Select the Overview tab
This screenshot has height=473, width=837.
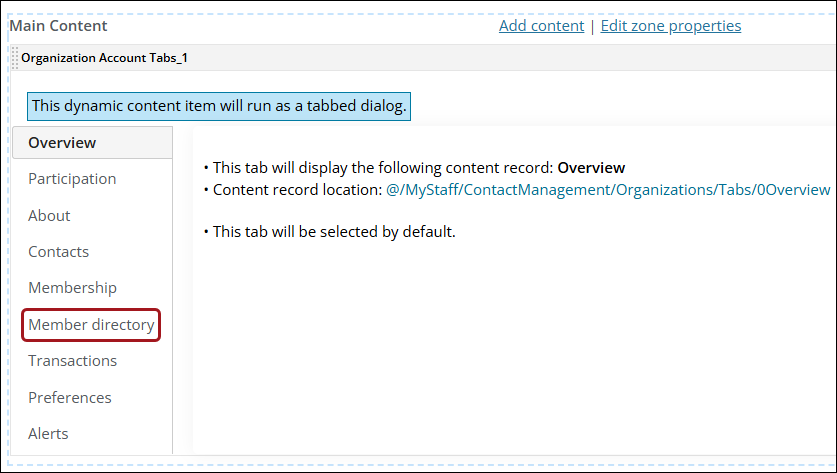(62, 142)
